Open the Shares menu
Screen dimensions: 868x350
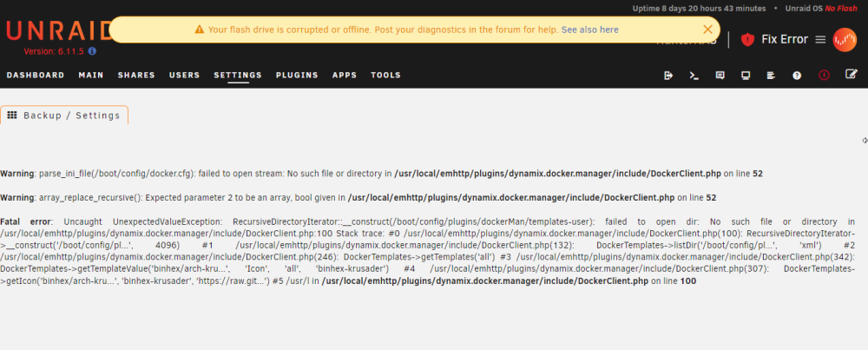pyautogui.click(x=136, y=76)
